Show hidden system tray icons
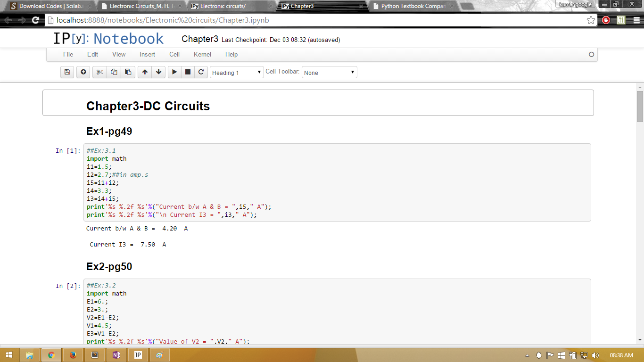Screen dimensions: 644x362 tap(527, 355)
